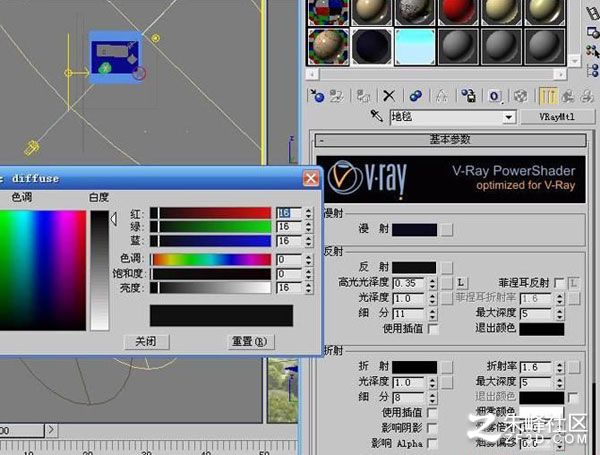Viewport: 600px width, 455px height.
Task: Click the refract map button beside 折射 swatch
Action: tap(446, 367)
